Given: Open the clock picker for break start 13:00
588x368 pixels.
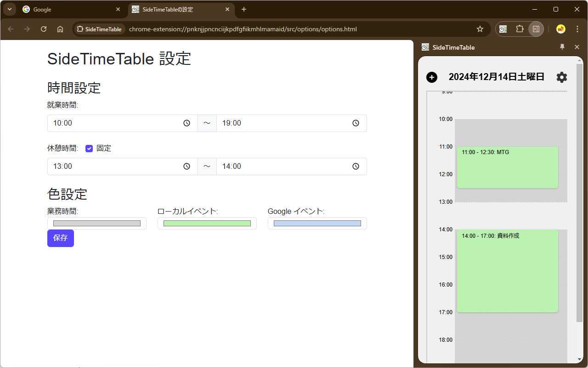Looking at the screenshot, I should coord(187,166).
